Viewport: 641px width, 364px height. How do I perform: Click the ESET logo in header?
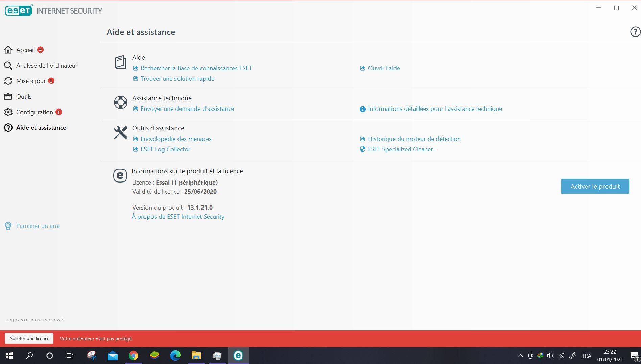click(x=19, y=10)
